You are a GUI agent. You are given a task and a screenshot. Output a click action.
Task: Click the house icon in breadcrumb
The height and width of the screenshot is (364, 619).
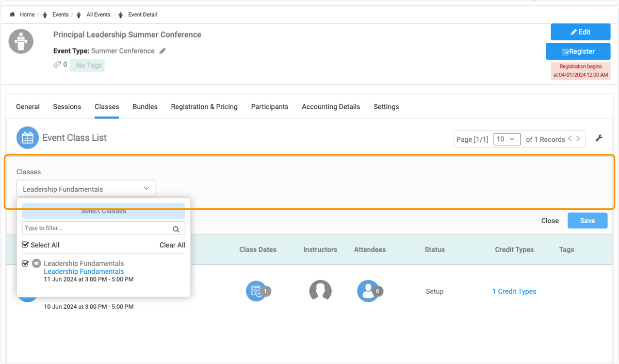[x=12, y=14]
